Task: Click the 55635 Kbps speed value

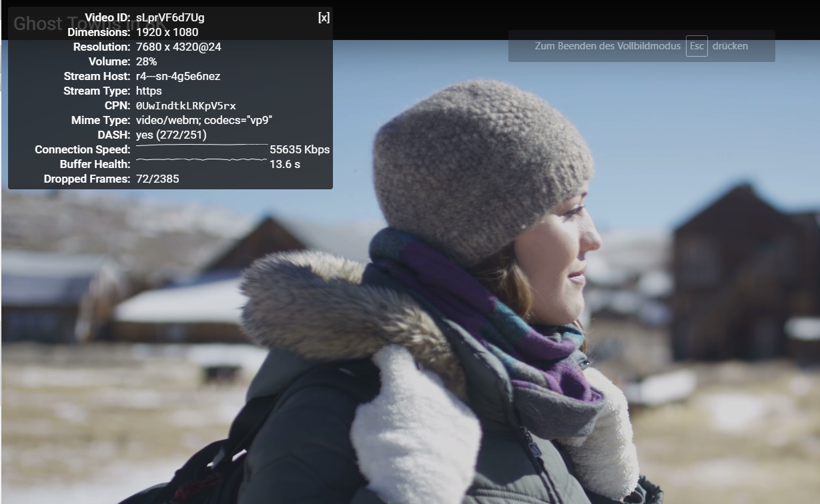Action: click(x=300, y=149)
